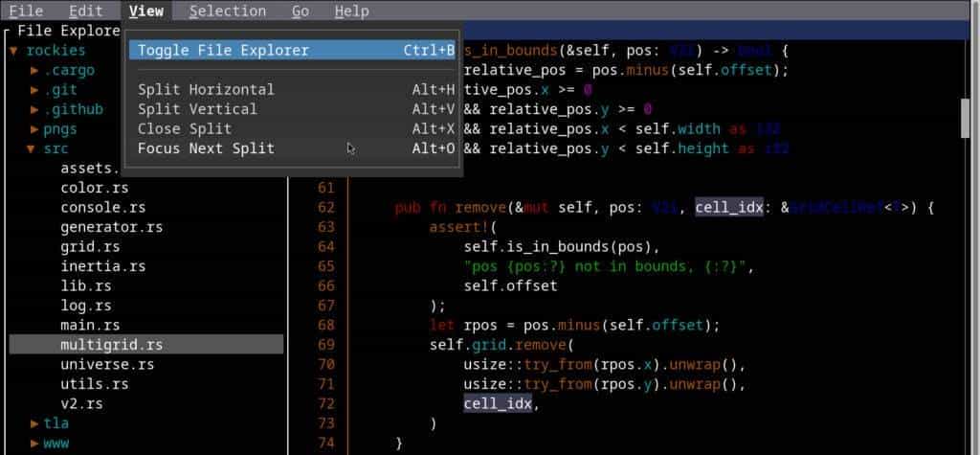
Task: Select the highlighted multigrid.rs file
Action: pyautogui.click(x=146, y=344)
